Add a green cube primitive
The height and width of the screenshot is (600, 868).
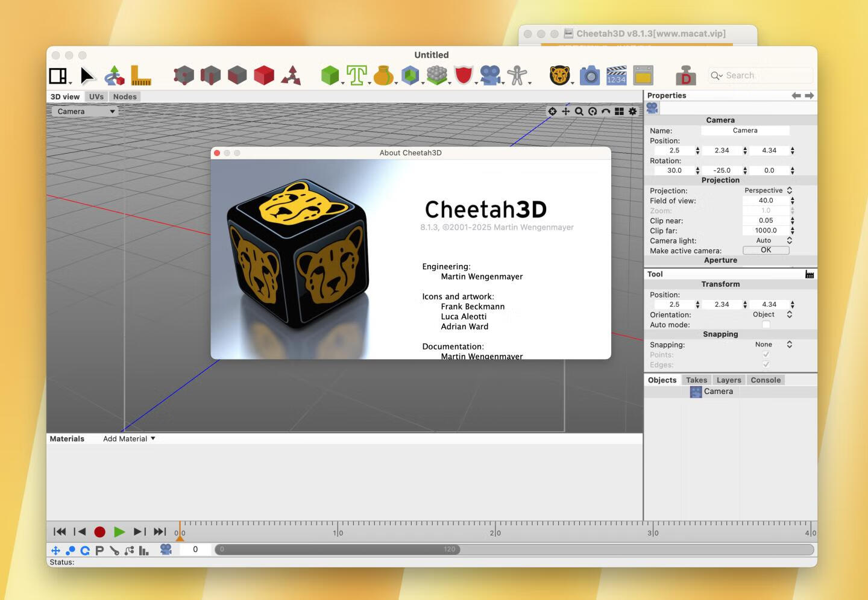[x=330, y=75]
